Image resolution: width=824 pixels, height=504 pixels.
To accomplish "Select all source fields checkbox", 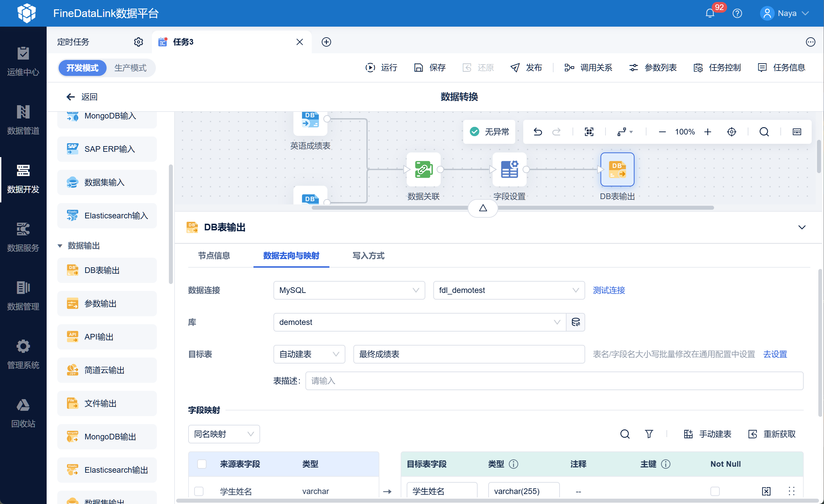I will 202,464.
